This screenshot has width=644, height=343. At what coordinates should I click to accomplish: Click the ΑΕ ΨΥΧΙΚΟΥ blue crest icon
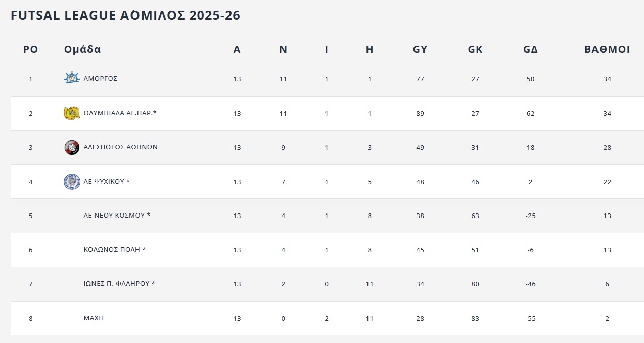tap(72, 182)
